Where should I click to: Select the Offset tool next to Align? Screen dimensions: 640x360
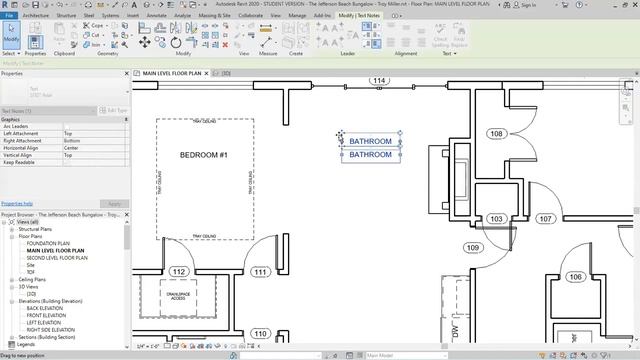click(x=160, y=28)
